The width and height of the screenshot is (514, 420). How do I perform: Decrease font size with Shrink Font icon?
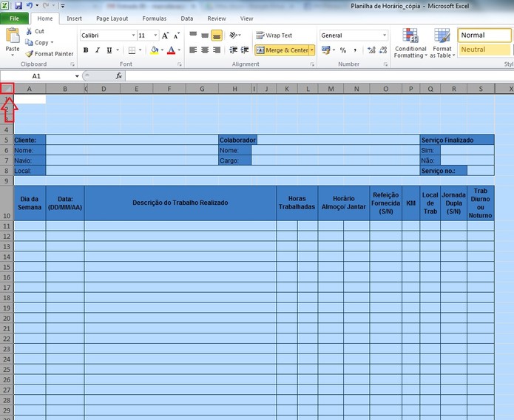[176, 35]
